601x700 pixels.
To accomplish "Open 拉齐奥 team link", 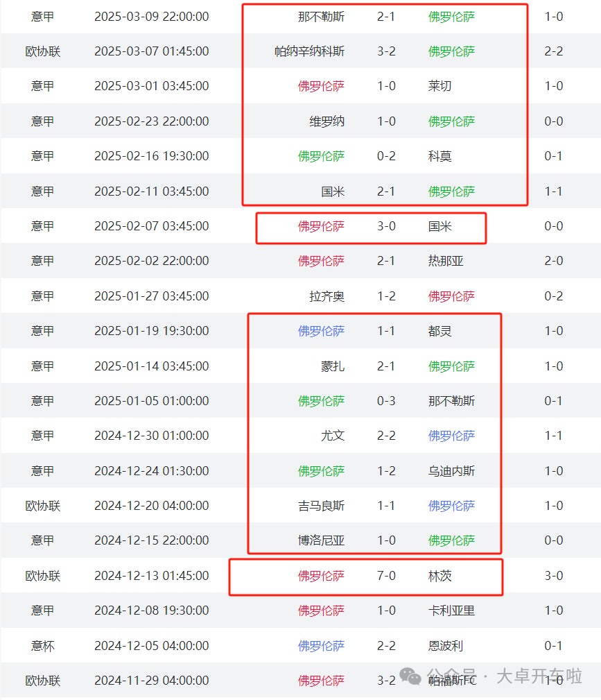I will [327, 296].
